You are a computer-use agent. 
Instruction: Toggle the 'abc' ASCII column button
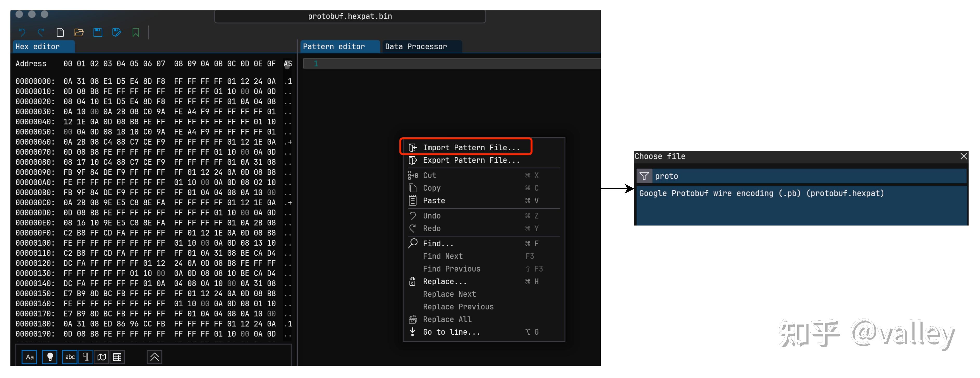point(70,357)
